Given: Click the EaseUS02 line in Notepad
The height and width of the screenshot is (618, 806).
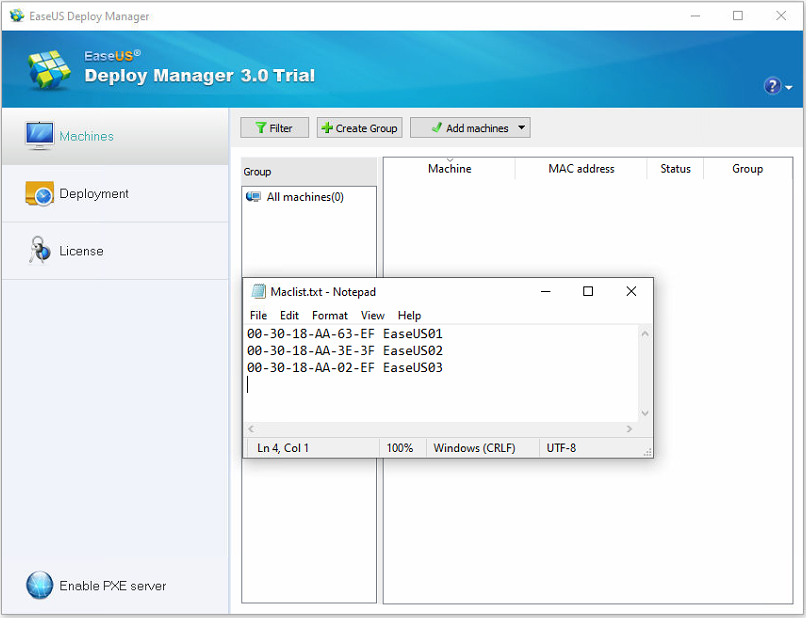Looking at the screenshot, I should point(344,351).
